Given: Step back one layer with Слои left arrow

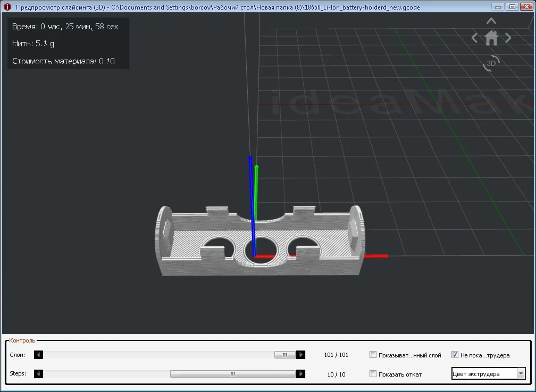Looking at the screenshot, I should click(x=38, y=355).
